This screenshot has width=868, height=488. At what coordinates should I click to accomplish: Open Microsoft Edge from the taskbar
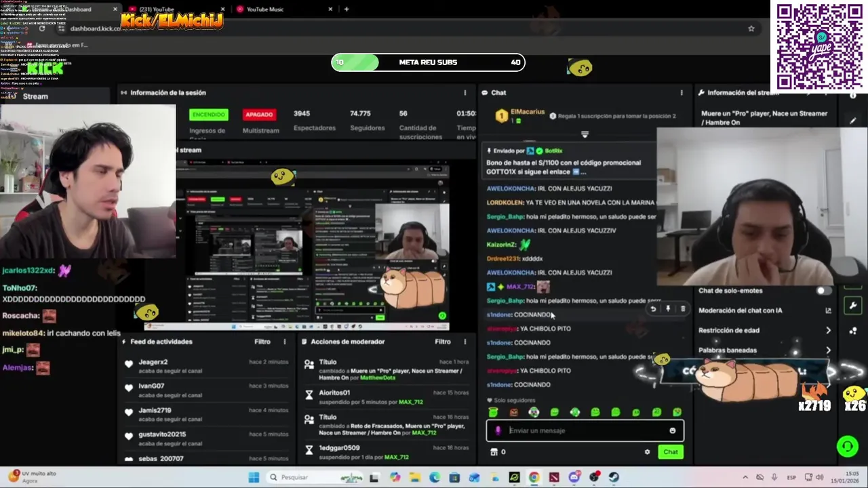point(435,477)
